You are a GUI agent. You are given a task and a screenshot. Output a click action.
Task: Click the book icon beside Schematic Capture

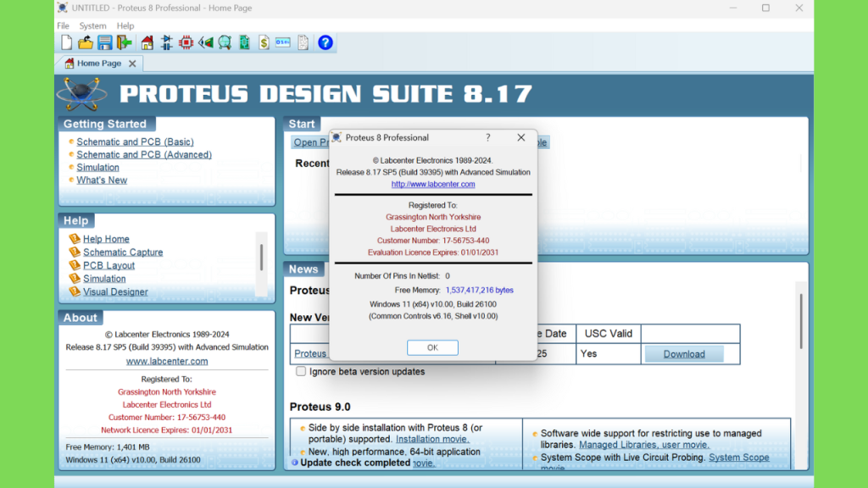pyautogui.click(x=75, y=252)
